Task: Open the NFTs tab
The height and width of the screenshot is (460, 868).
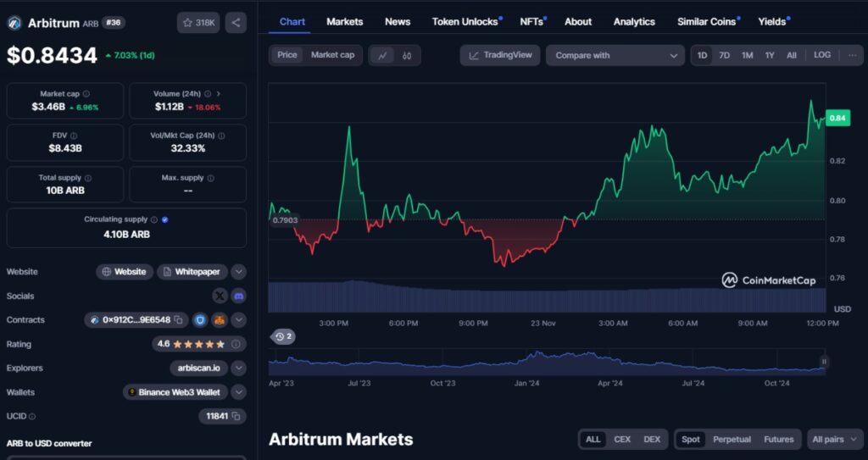Action: click(x=532, y=21)
